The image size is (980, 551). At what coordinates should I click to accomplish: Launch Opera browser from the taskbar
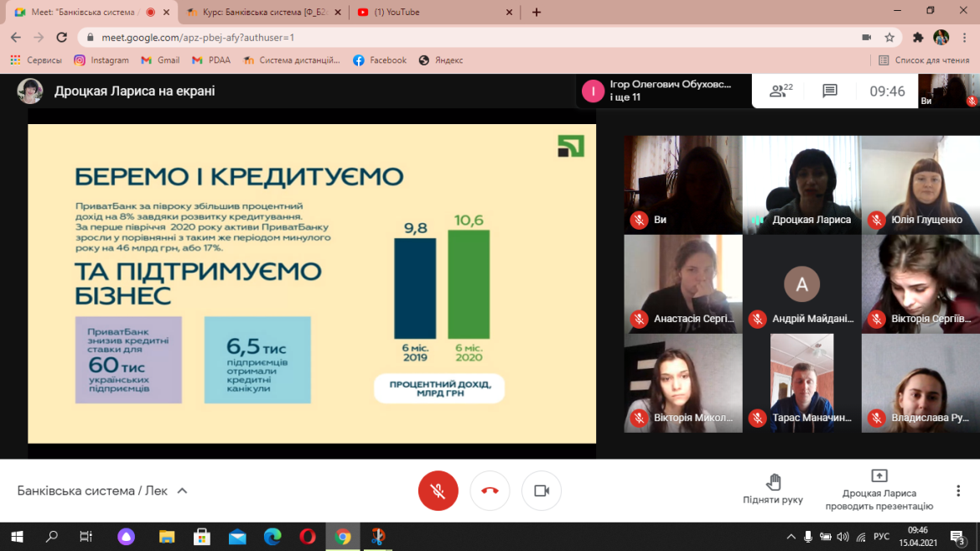[x=308, y=537]
